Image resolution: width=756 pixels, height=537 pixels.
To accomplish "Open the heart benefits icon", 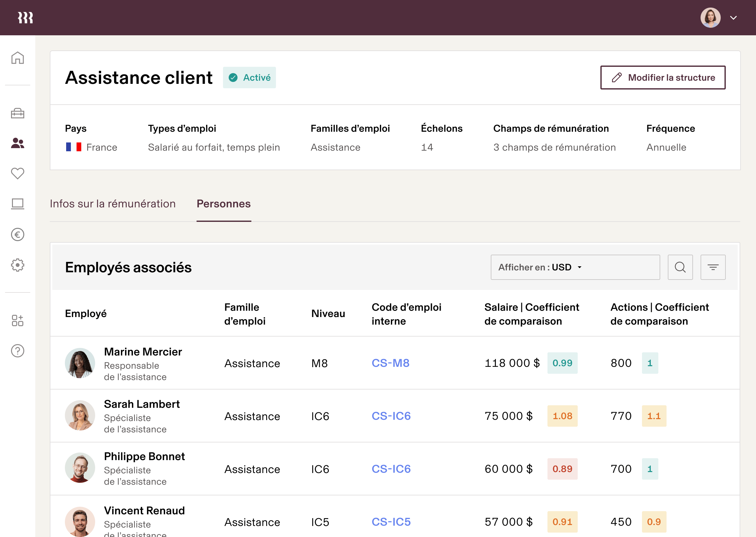I will (x=18, y=173).
